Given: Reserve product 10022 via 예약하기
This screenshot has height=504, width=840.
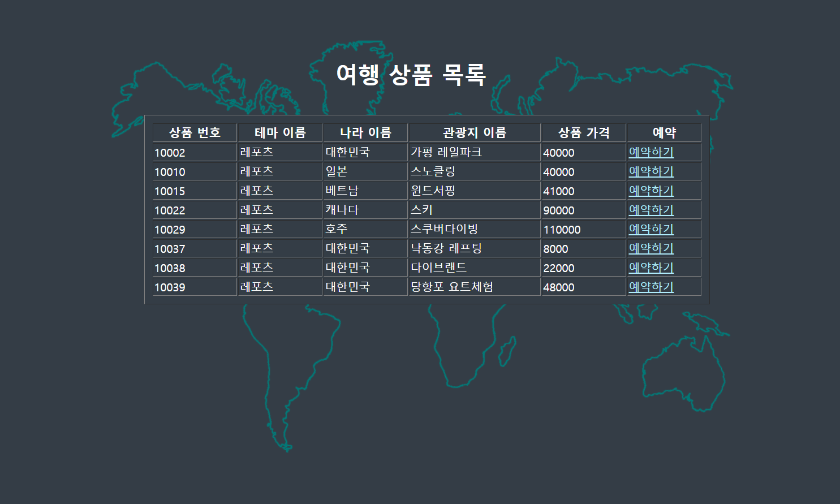Looking at the screenshot, I should [x=651, y=210].
